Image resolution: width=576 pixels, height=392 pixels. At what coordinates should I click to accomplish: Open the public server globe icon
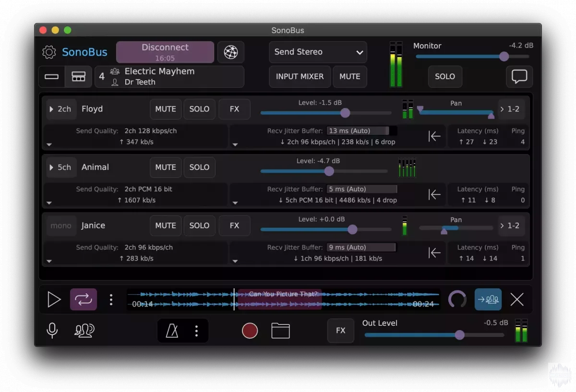pyautogui.click(x=231, y=52)
